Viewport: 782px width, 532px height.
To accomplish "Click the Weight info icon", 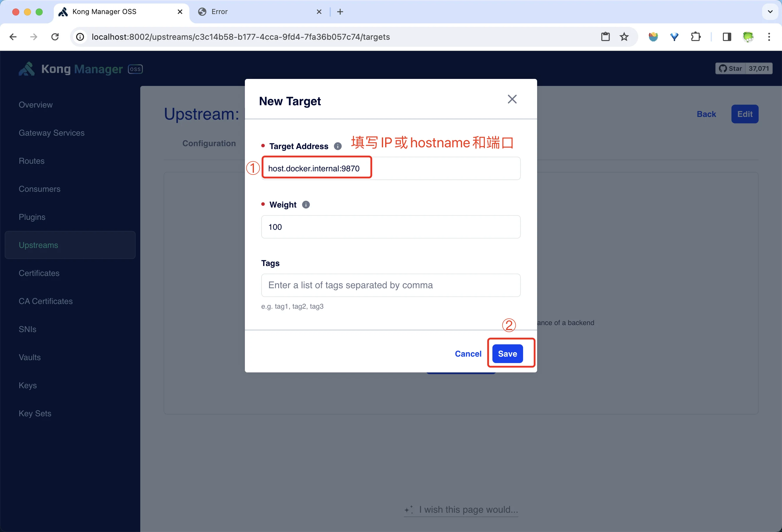I will click(306, 205).
